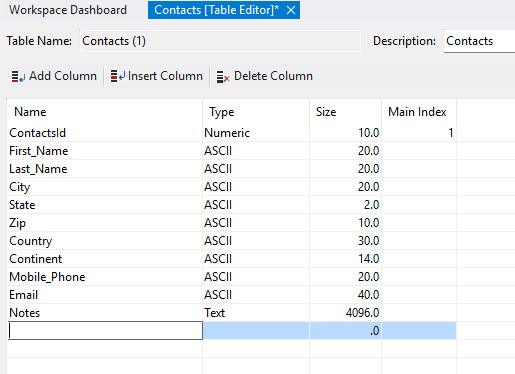Select the Mobile_Phone name cell
515x374 pixels.
click(105, 277)
